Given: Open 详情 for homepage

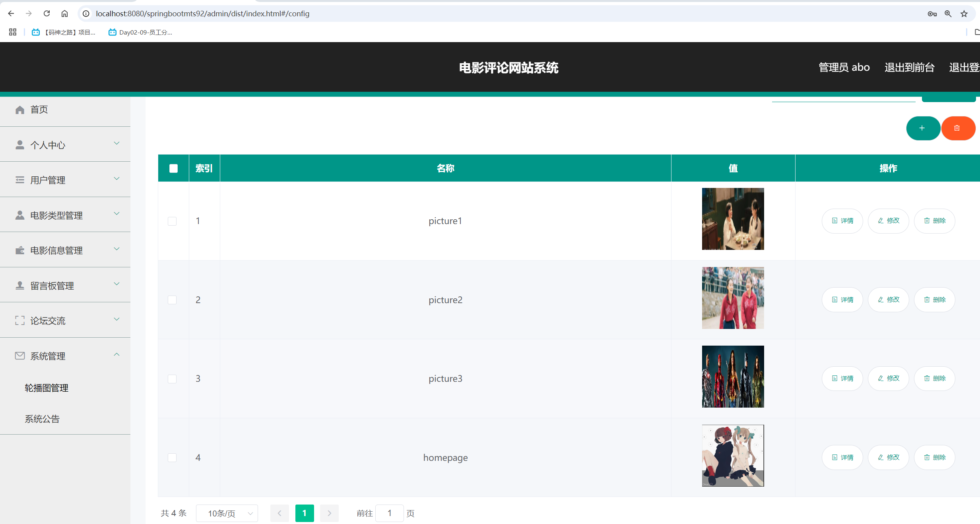Looking at the screenshot, I should click(x=842, y=457).
